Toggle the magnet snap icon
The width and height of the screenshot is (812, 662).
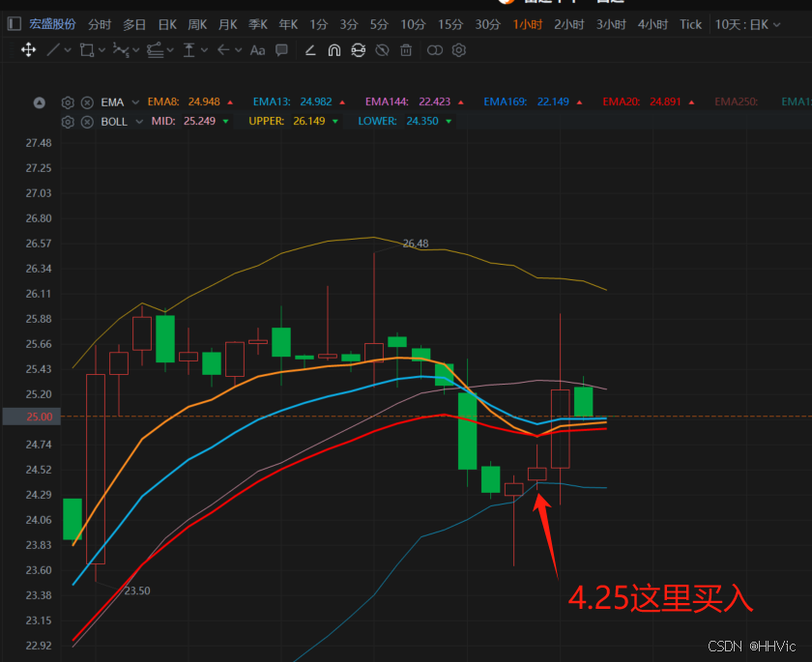(334, 50)
